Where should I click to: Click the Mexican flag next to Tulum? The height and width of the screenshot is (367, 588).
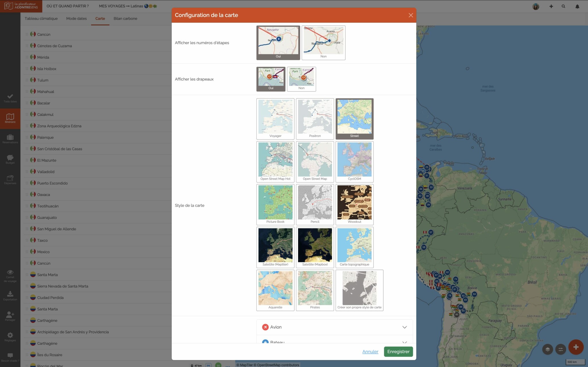pos(33,80)
